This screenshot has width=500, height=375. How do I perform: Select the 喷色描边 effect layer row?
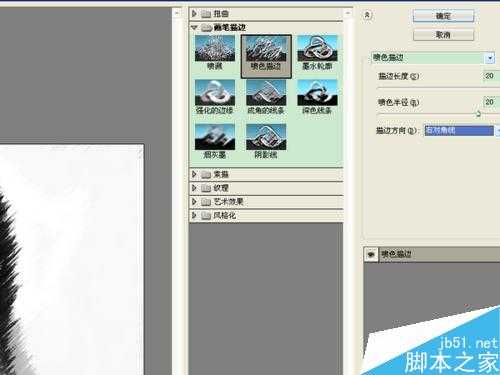tap(432, 254)
